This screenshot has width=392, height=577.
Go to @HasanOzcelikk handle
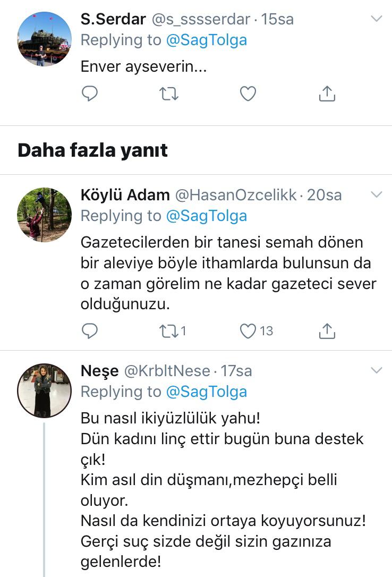tap(236, 195)
